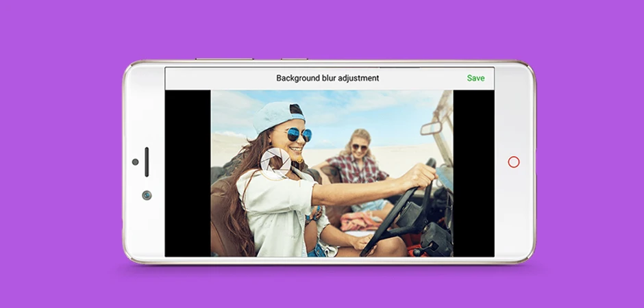Tap the photo preview being edited
Screen dimensions: 644x308
pyautogui.click(x=332, y=173)
